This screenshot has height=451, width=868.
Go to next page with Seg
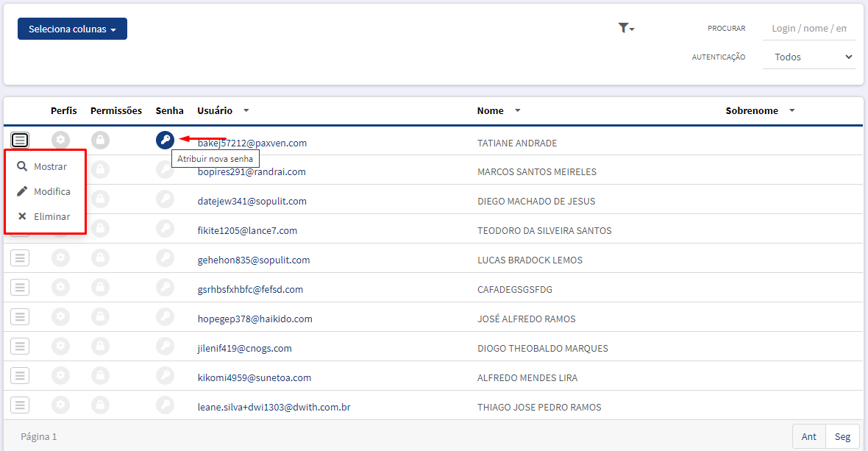[842, 436]
